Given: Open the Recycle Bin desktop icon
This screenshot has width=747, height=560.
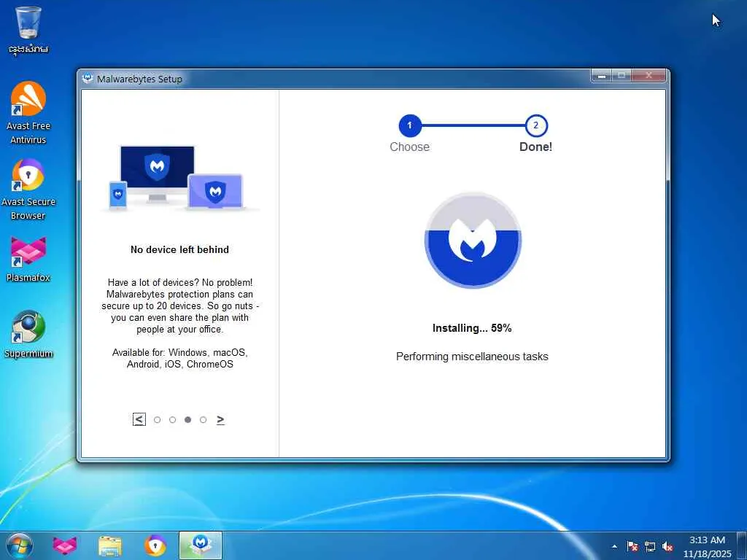Looking at the screenshot, I should pyautogui.click(x=28, y=29).
